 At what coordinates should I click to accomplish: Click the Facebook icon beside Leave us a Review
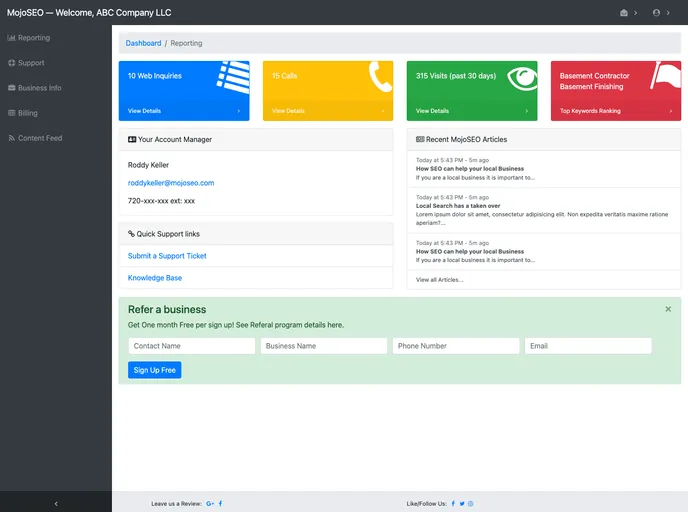click(221, 503)
